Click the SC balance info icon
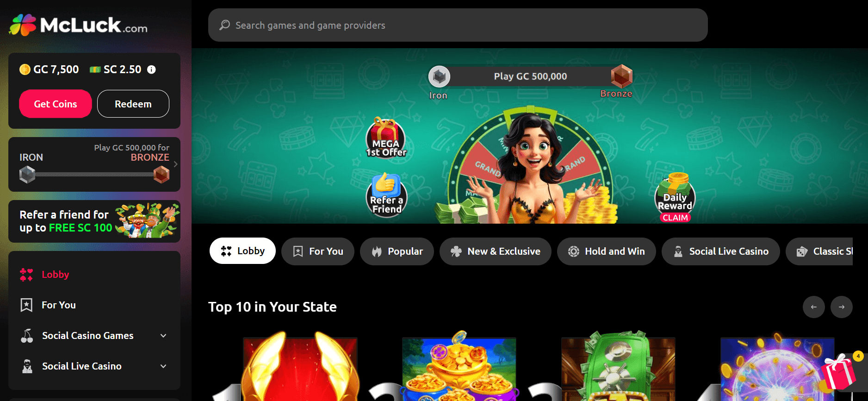 151,69
